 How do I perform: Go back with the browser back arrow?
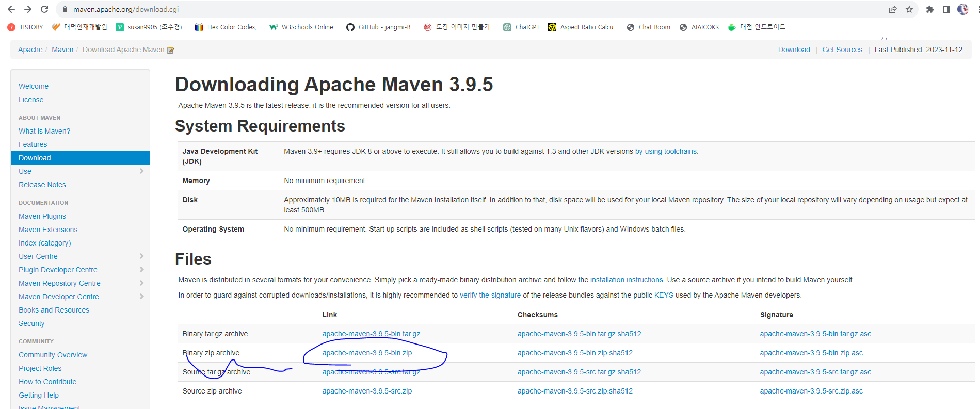11,9
